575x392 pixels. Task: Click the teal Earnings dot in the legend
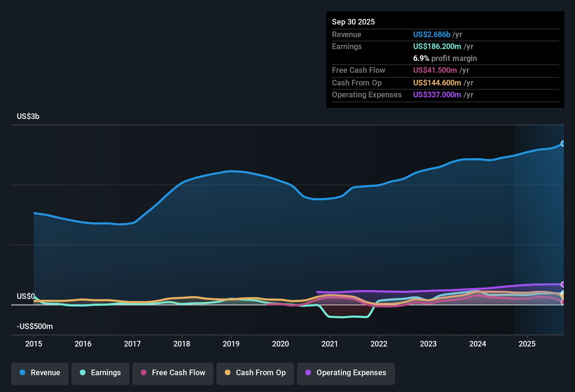coord(83,373)
